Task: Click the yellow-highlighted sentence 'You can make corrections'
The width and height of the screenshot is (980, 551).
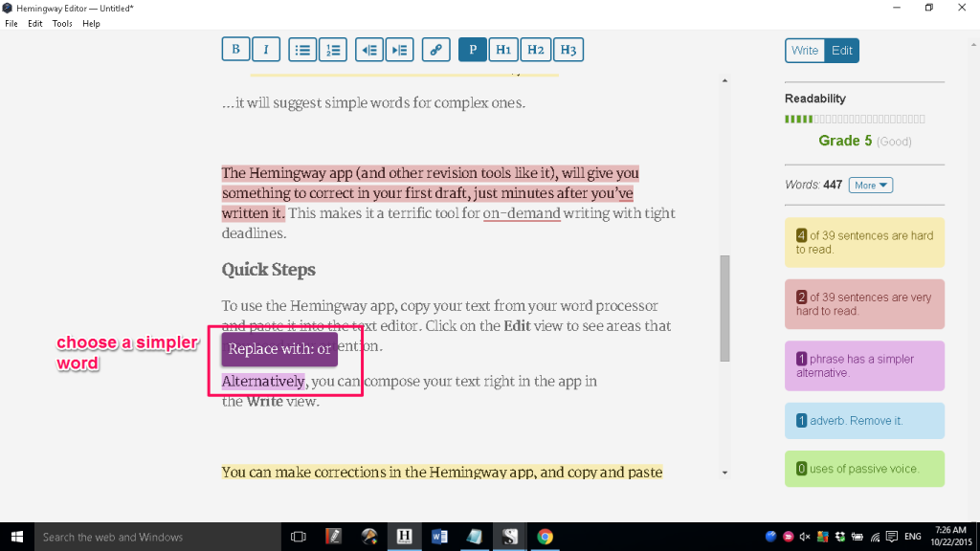Action: [x=442, y=472]
